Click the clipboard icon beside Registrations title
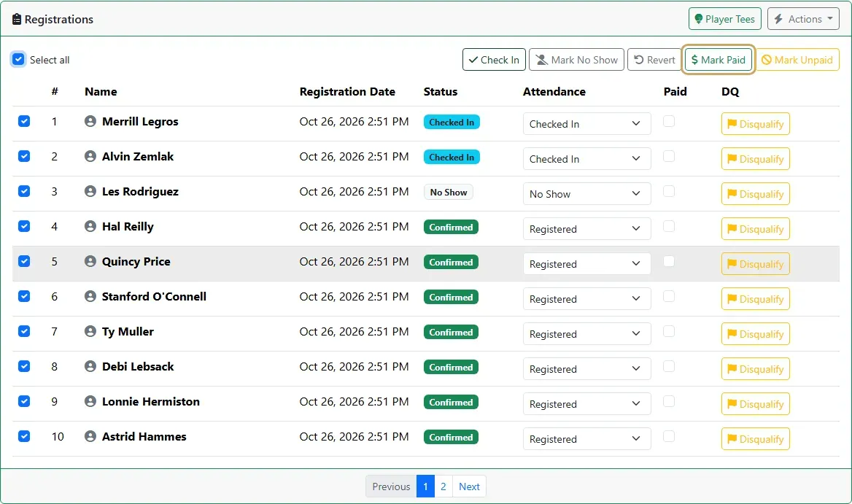This screenshot has width=852, height=504. (17, 20)
